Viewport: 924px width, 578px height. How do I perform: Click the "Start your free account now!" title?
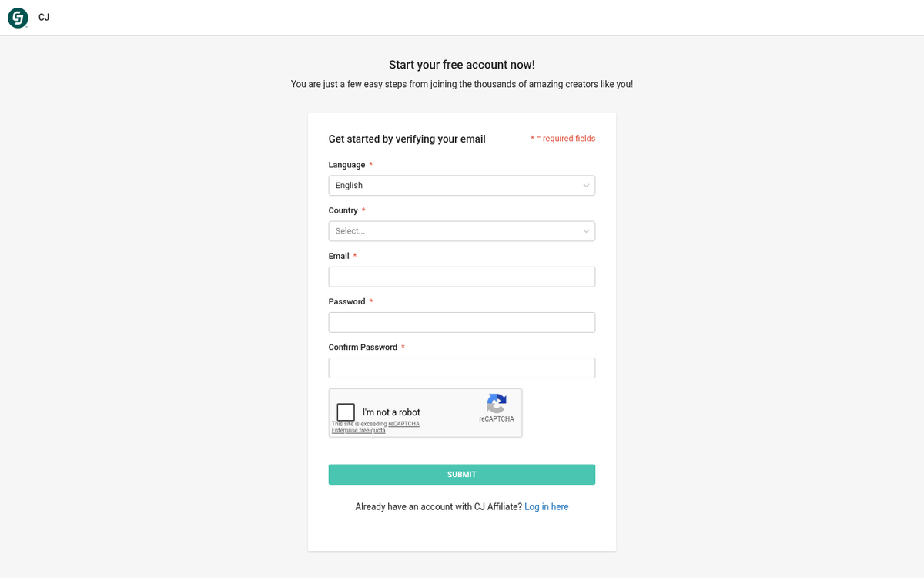click(x=461, y=65)
